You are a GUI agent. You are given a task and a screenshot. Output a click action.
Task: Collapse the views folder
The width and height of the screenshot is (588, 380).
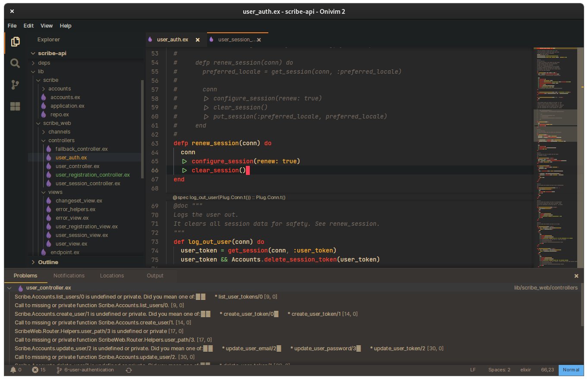[x=44, y=192]
